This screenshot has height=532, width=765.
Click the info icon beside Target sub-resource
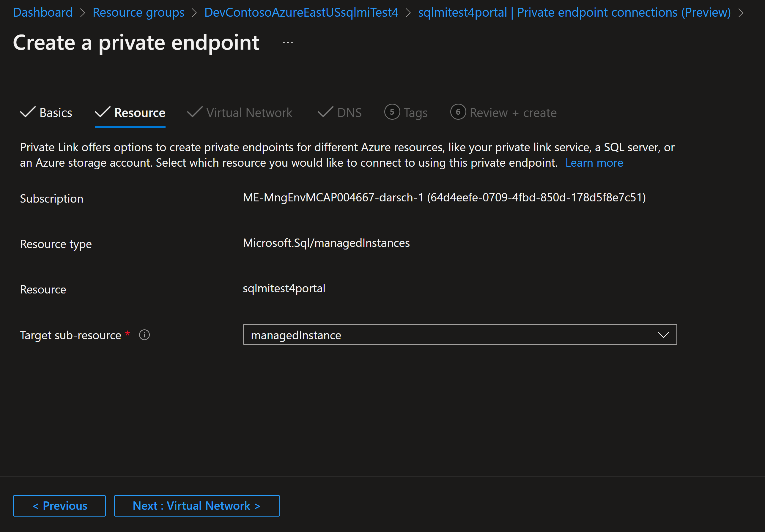coord(144,335)
